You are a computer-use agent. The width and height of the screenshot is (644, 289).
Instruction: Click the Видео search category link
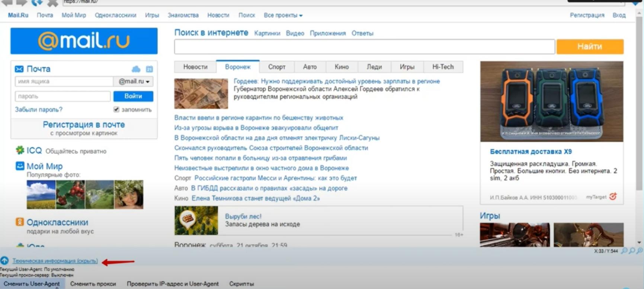pos(295,33)
